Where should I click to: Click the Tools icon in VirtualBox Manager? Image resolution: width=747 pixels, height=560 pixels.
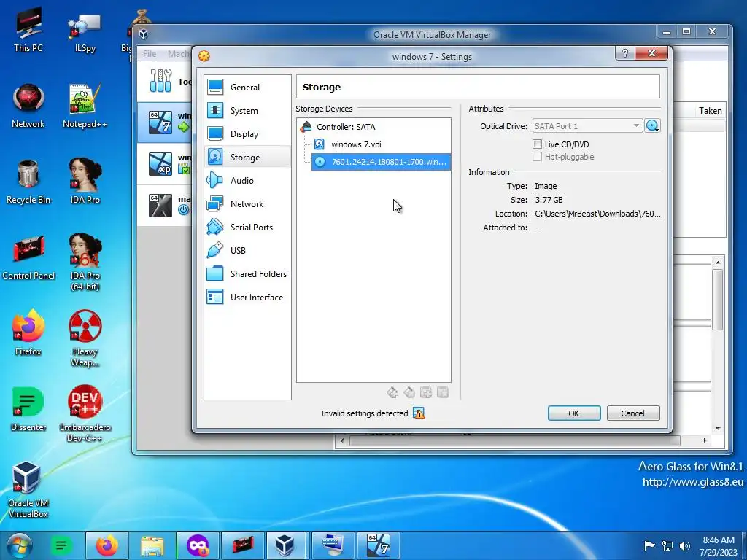click(160, 81)
